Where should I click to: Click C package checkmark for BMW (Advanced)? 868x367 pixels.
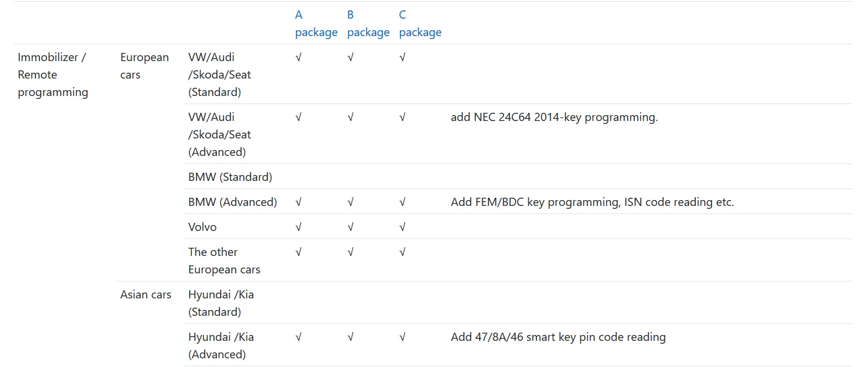[402, 202]
